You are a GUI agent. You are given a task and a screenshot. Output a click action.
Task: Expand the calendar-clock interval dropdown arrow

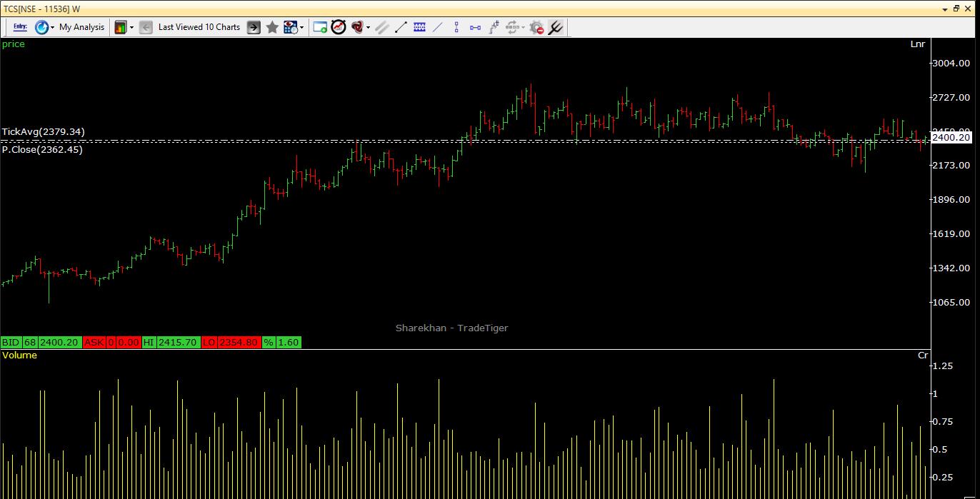coord(302,27)
